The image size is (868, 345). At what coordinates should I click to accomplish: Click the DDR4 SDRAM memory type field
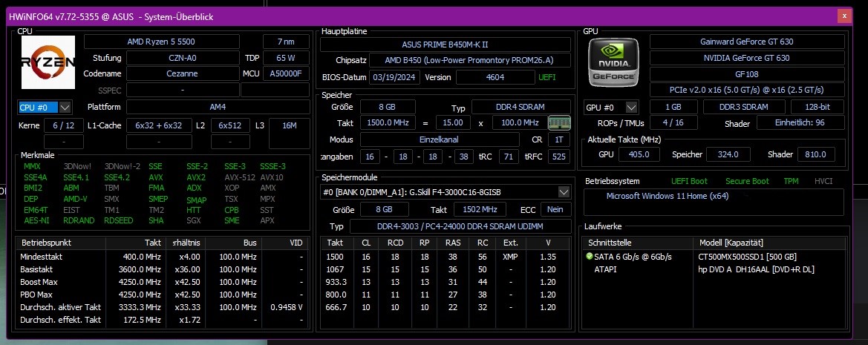(x=521, y=108)
